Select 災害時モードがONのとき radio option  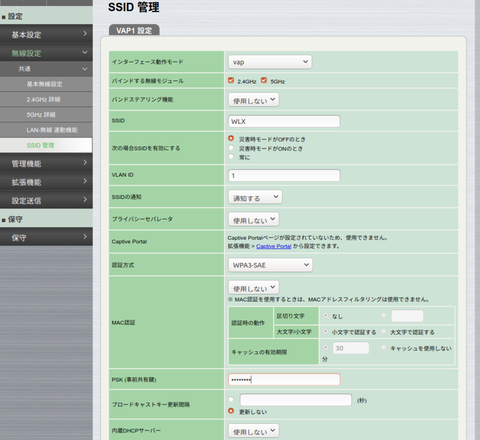231,148
